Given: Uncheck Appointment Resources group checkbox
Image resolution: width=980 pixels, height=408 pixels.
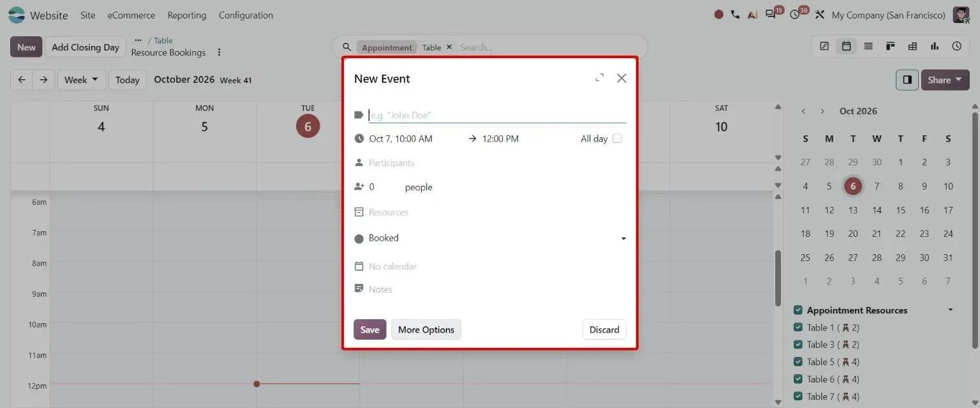Looking at the screenshot, I should tap(798, 310).
